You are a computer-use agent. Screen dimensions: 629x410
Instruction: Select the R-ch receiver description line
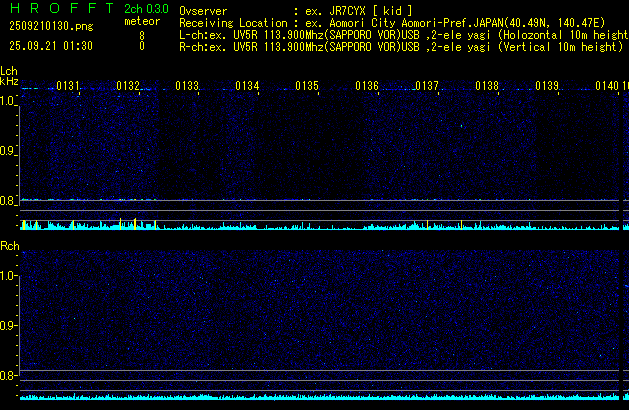[400, 46]
